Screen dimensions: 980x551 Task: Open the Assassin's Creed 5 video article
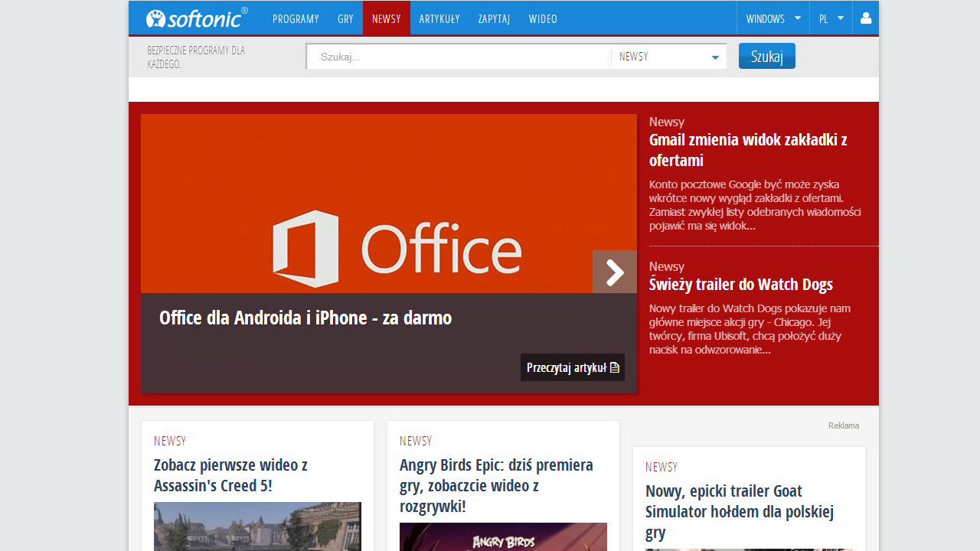click(230, 475)
